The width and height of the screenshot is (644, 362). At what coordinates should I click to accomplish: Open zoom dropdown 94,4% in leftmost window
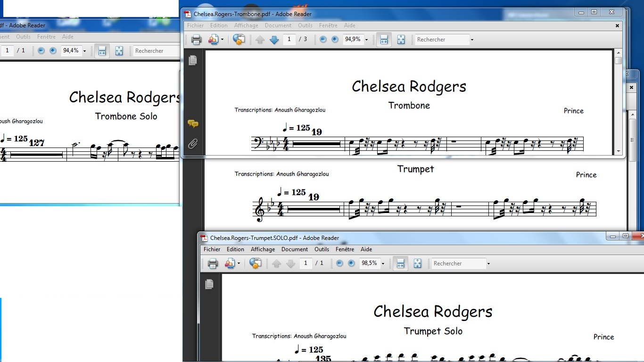coord(84,51)
